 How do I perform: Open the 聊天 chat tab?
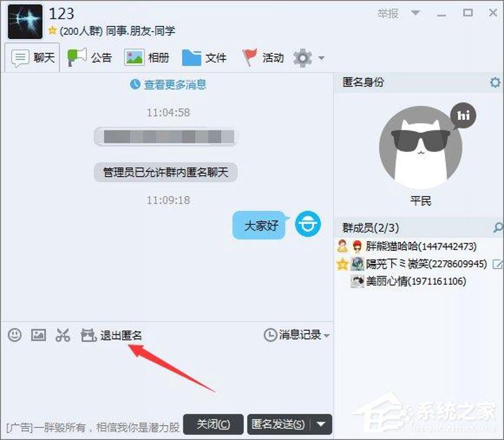33,58
